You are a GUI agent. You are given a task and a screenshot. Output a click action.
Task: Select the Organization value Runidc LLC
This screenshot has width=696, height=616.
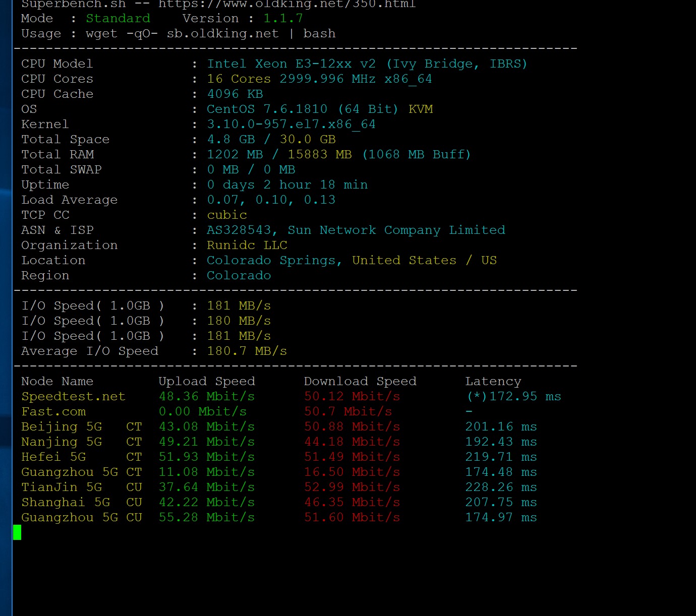tap(247, 245)
